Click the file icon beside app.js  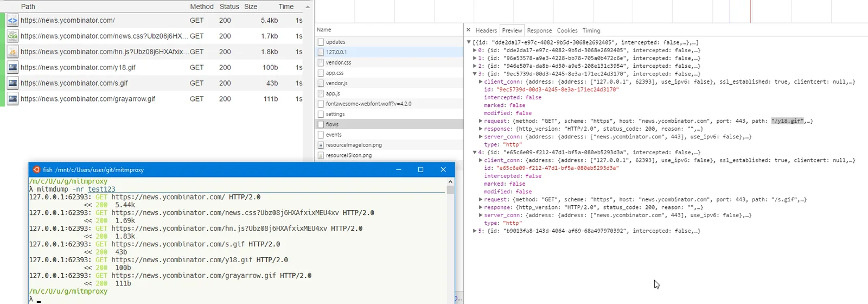[321, 93]
